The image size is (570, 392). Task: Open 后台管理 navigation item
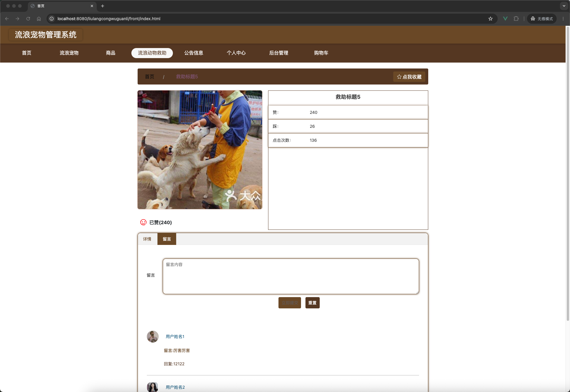pos(279,53)
